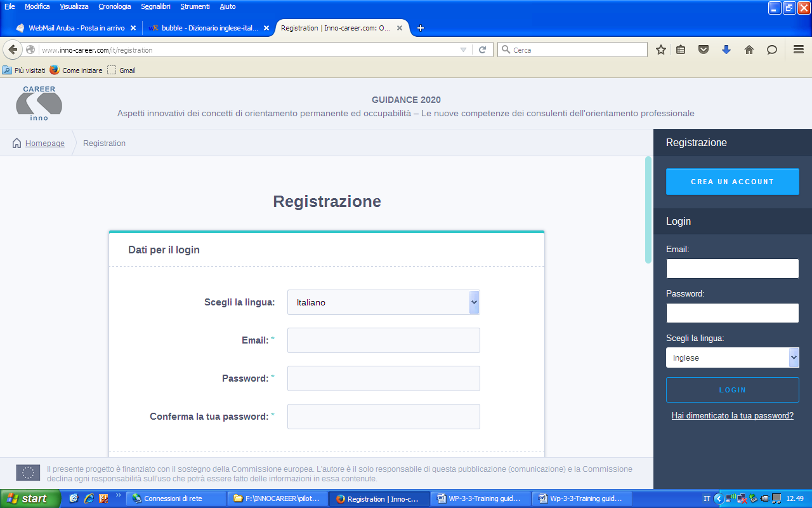Open the Come iniziare bookmark
The height and width of the screenshot is (508, 812).
[76, 70]
